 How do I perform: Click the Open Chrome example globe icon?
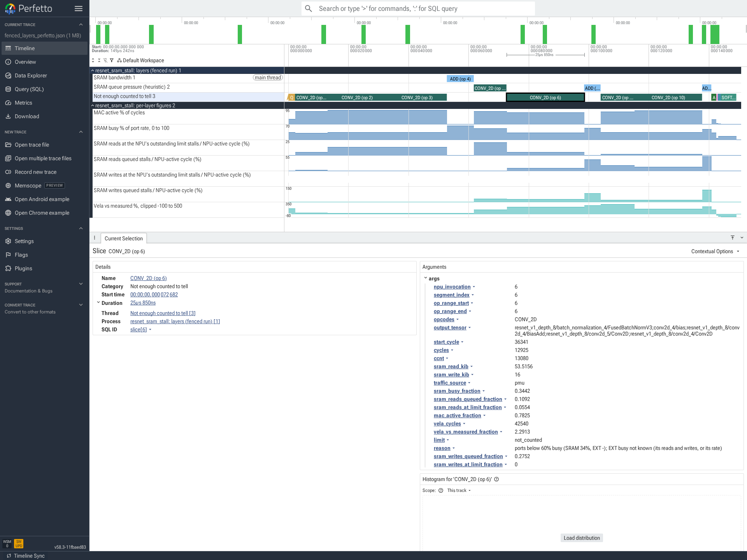(8, 213)
